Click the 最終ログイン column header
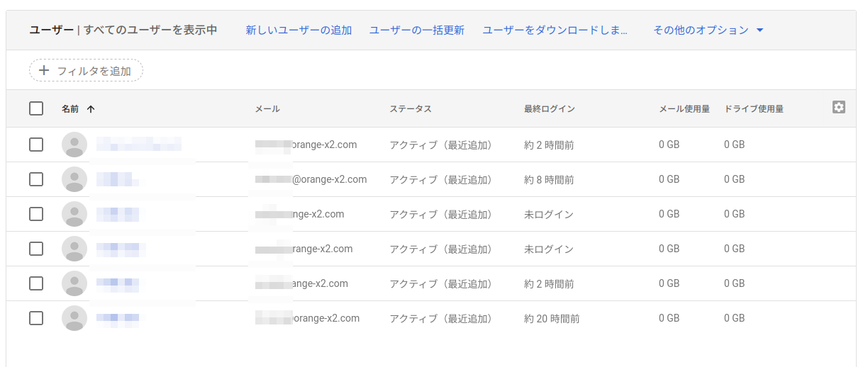Screen dimensions: 868x367 [549, 109]
